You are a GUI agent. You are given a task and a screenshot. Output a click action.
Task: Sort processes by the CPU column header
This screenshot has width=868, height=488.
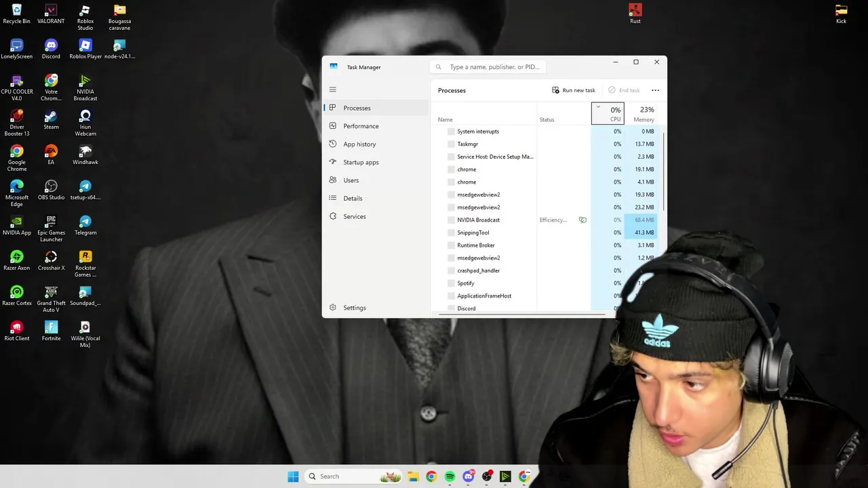click(608, 114)
